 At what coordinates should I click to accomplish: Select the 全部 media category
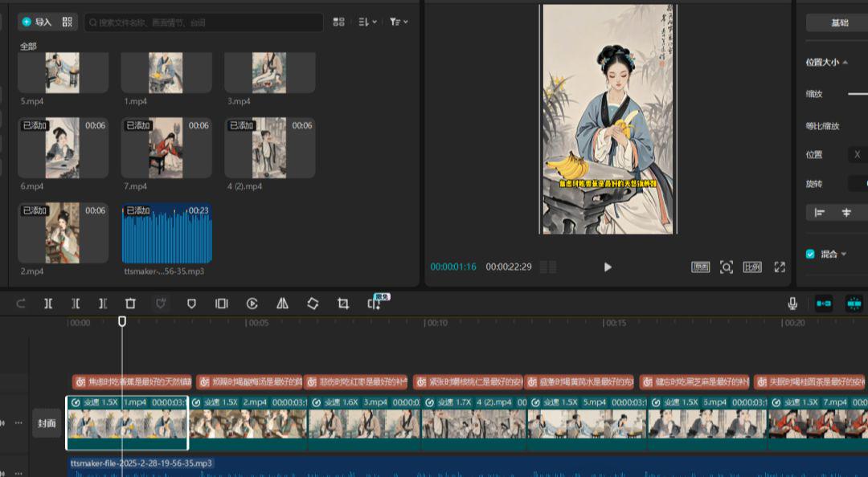click(28, 47)
